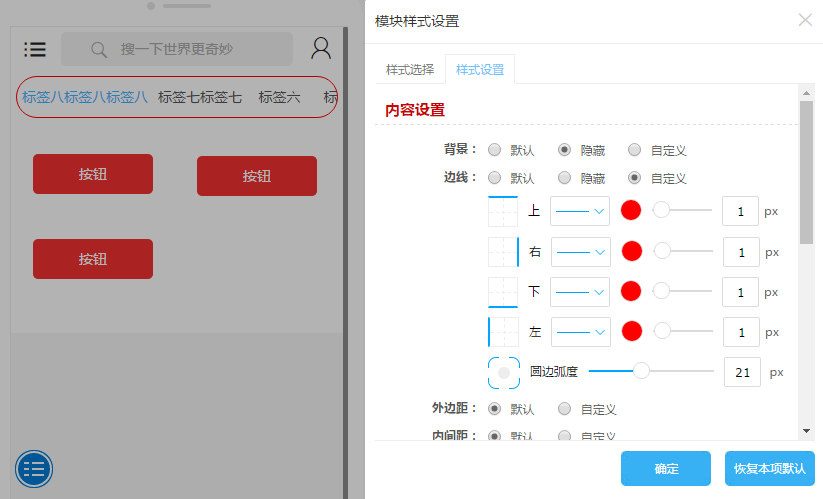Click the settings panel scrollbar up arrow
Image resolution: width=823 pixels, height=499 pixels.
click(x=806, y=93)
